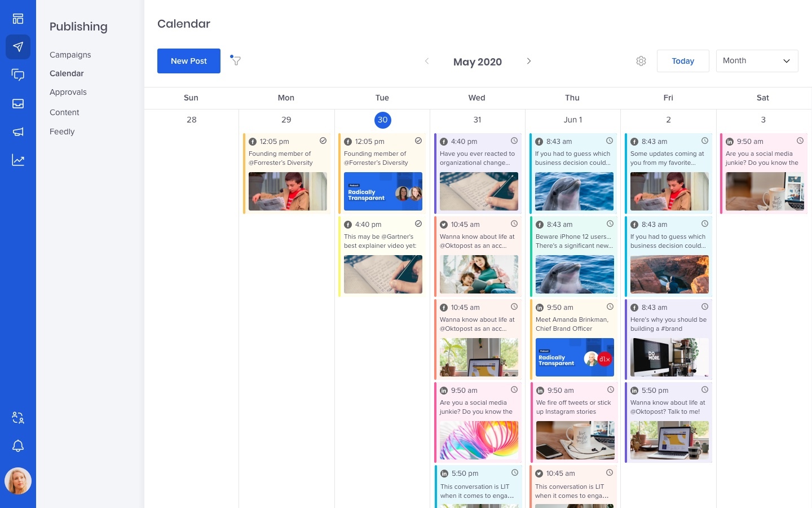Open Campaigns in Publishing menu

pos(70,55)
